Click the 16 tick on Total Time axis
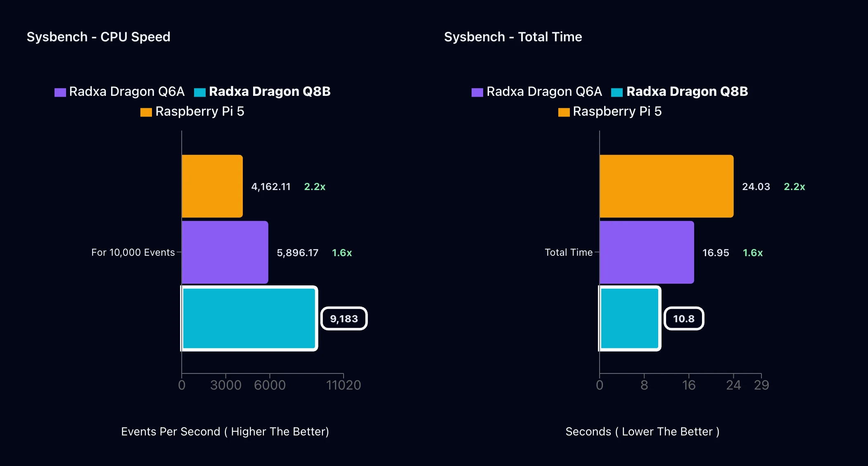868x466 pixels. pyautogui.click(x=689, y=385)
